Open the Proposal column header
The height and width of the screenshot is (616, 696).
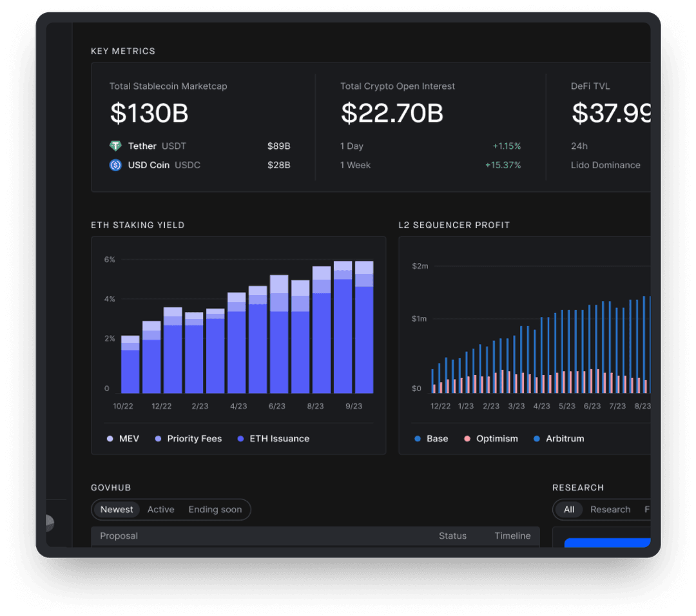tap(119, 535)
